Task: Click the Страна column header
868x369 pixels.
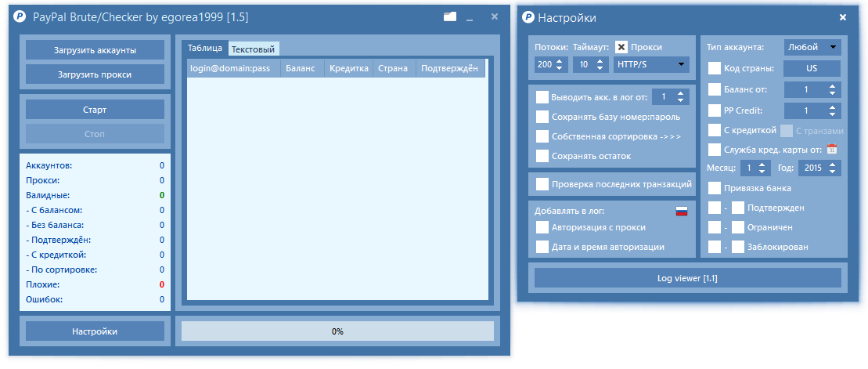Action: 394,68
